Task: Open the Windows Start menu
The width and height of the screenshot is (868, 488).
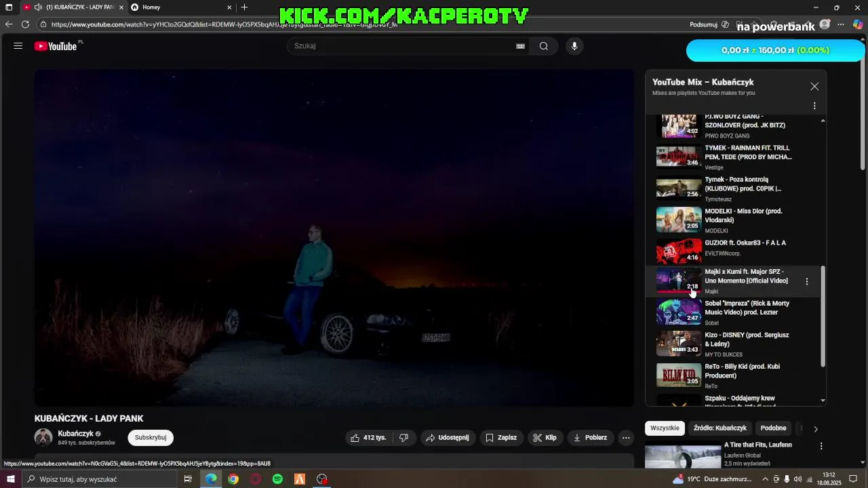Action: [10, 479]
